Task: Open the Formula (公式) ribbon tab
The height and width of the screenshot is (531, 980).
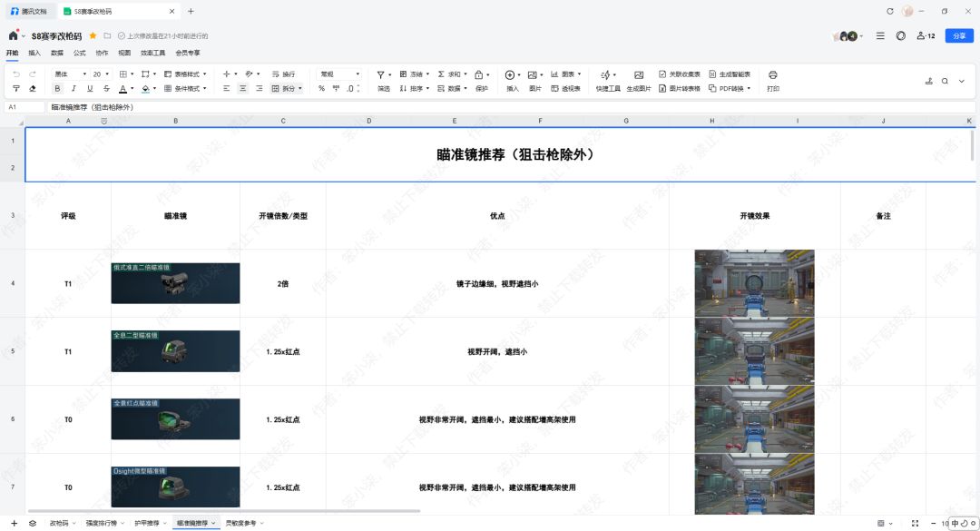Action: (79, 53)
